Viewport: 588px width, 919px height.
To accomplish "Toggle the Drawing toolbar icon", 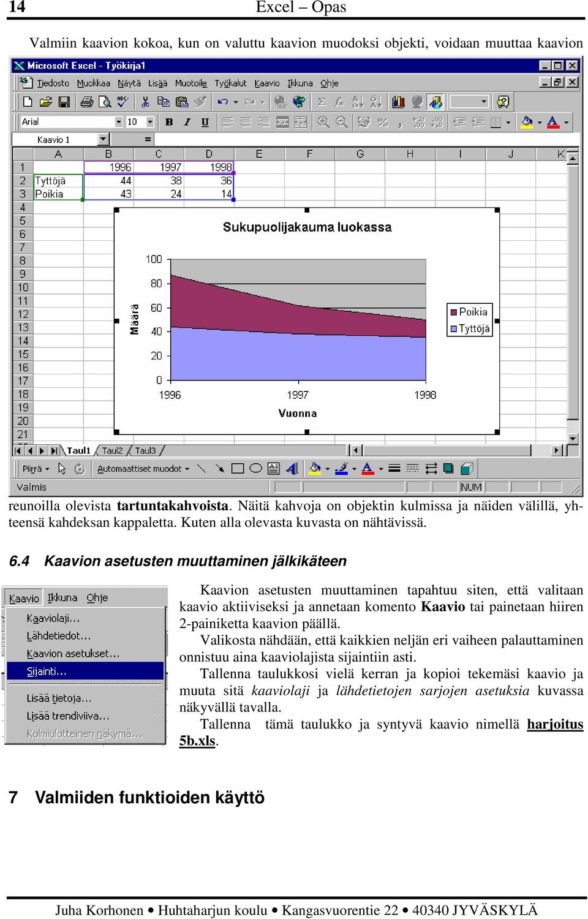I will [435, 102].
